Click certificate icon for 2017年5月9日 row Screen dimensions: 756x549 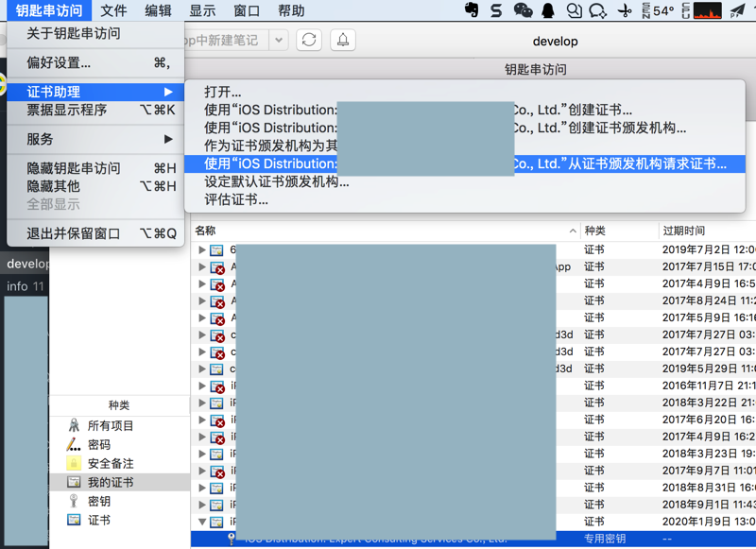[x=217, y=318]
